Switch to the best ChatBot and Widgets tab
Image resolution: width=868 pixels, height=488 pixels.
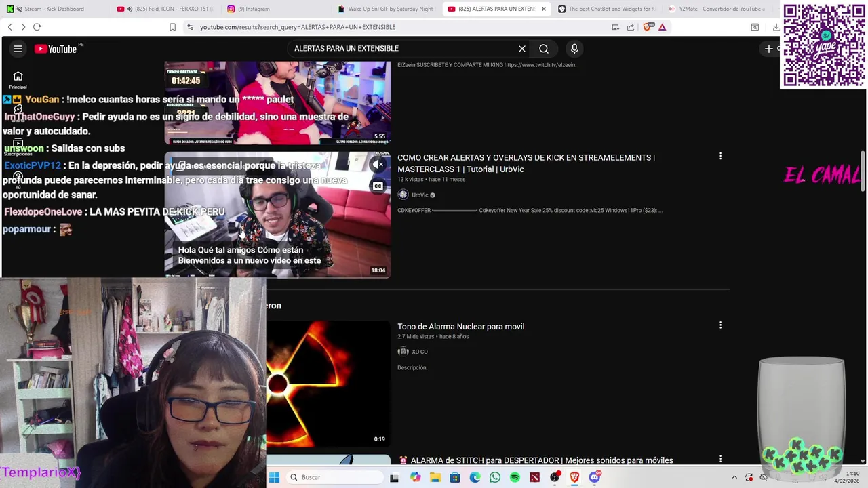(607, 9)
